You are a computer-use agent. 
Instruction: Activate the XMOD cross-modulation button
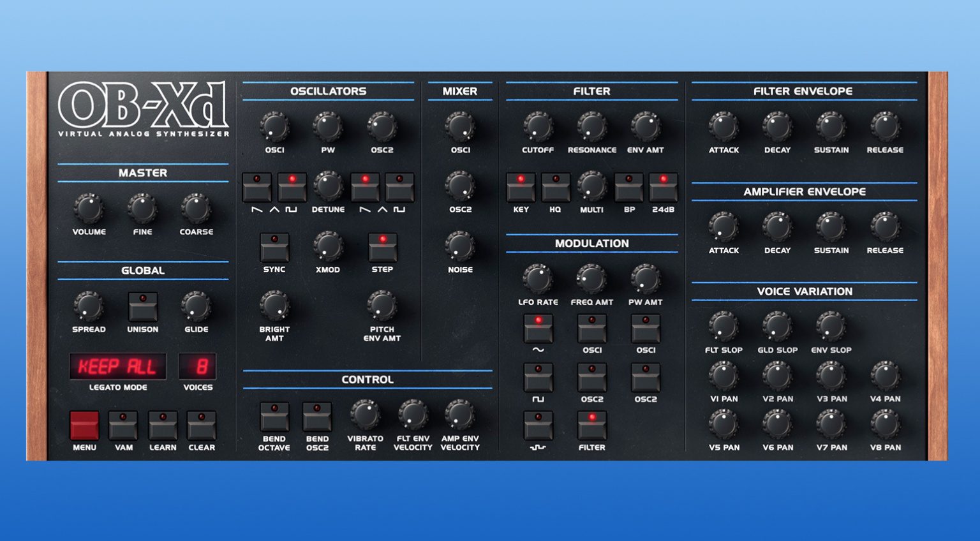point(328,248)
